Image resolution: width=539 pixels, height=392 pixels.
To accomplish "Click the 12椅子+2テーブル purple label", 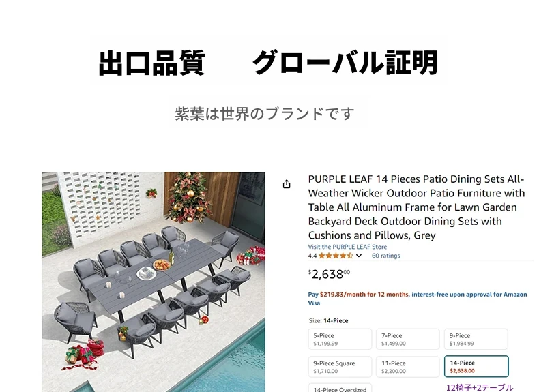I will [480, 387].
